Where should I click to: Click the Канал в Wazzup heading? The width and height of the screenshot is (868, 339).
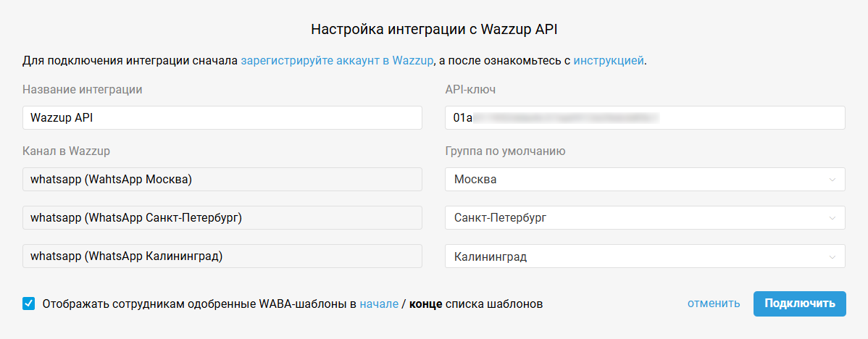pyautogui.click(x=66, y=151)
